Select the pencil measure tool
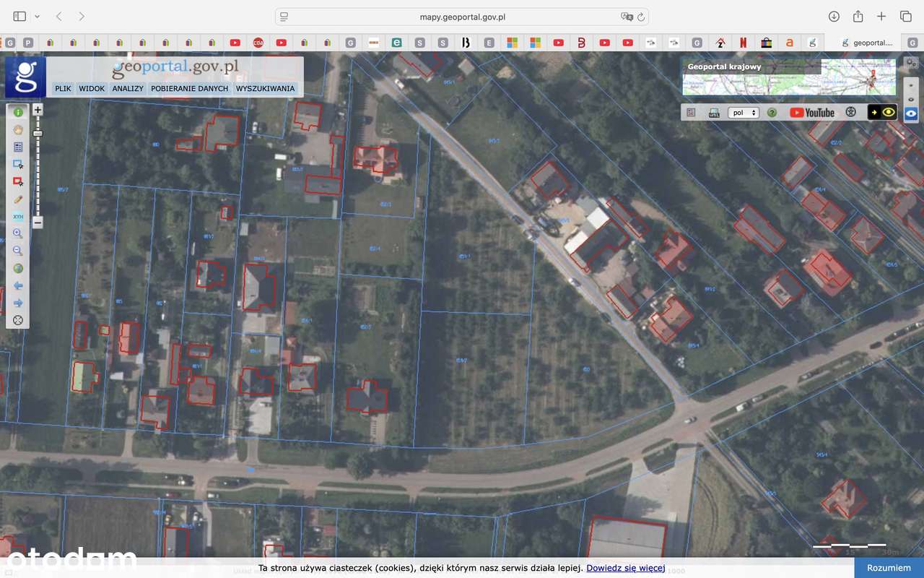This screenshot has height=578, width=924. tap(18, 199)
